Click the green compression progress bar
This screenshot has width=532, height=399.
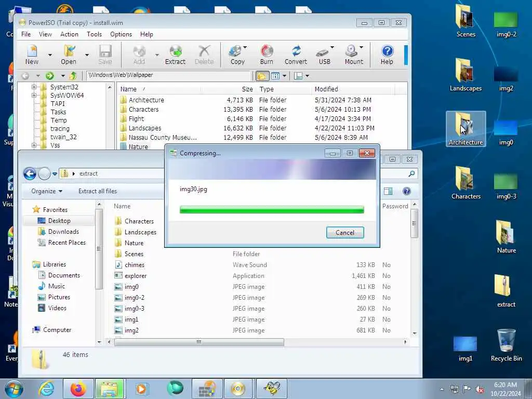[x=272, y=210]
